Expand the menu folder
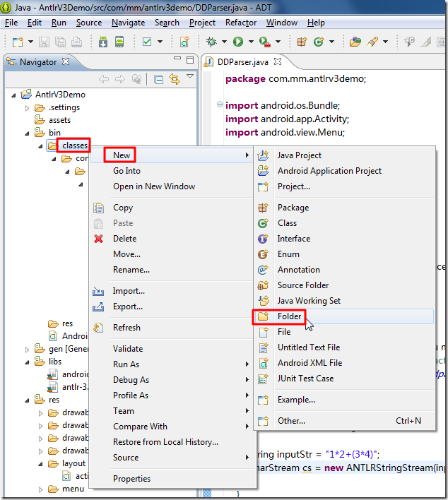448x500 pixels. tap(40, 489)
